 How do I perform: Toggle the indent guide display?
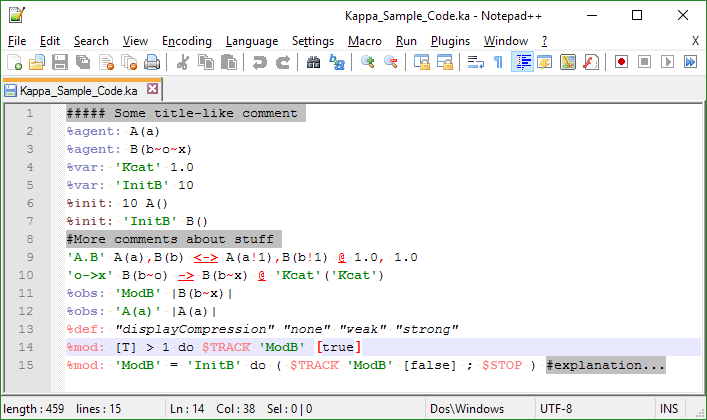523,62
